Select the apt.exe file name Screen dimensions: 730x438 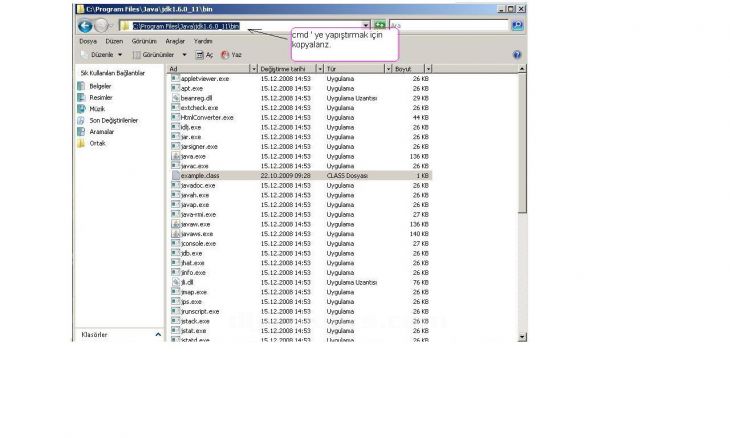192,88
